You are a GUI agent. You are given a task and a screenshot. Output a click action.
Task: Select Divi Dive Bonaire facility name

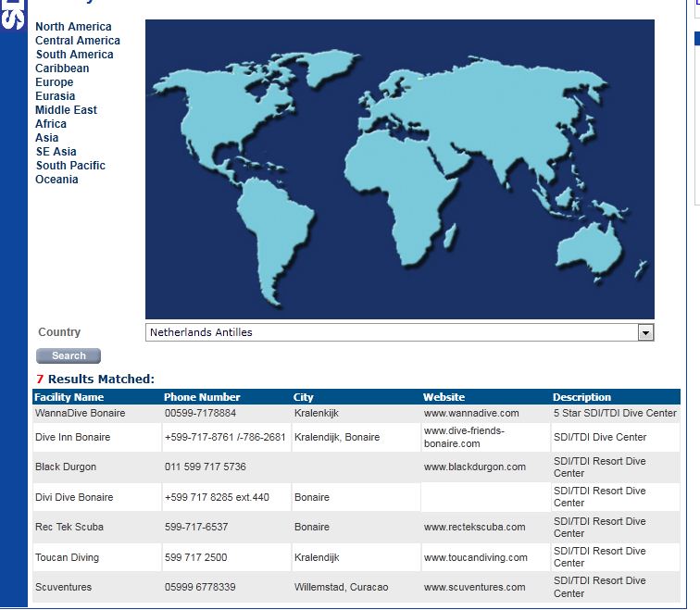(x=74, y=497)
